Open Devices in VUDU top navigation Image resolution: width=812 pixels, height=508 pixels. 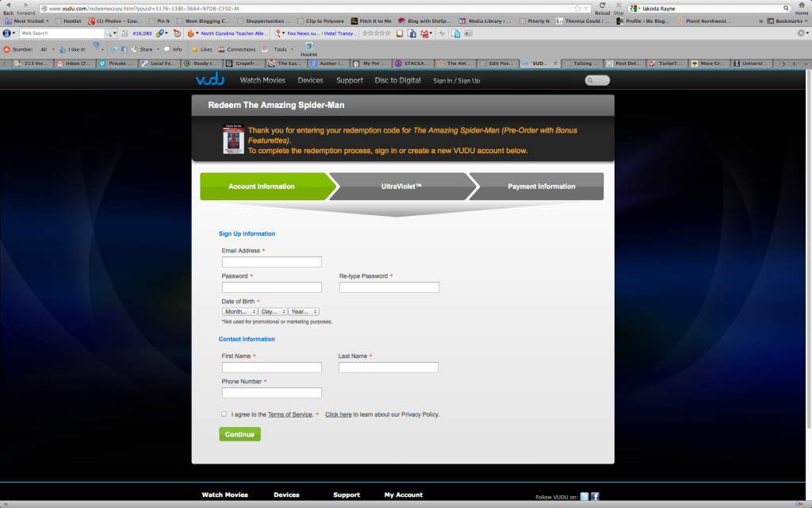coord(310,80)
